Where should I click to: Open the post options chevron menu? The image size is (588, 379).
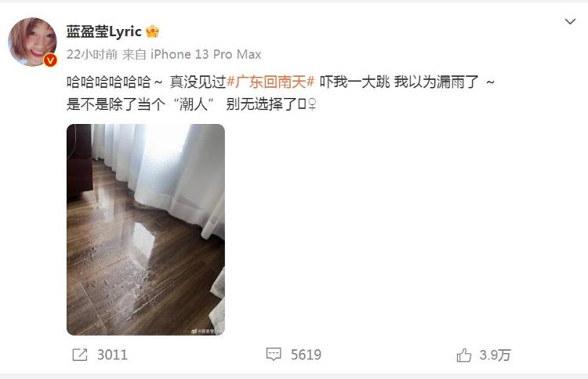(570, 21)
